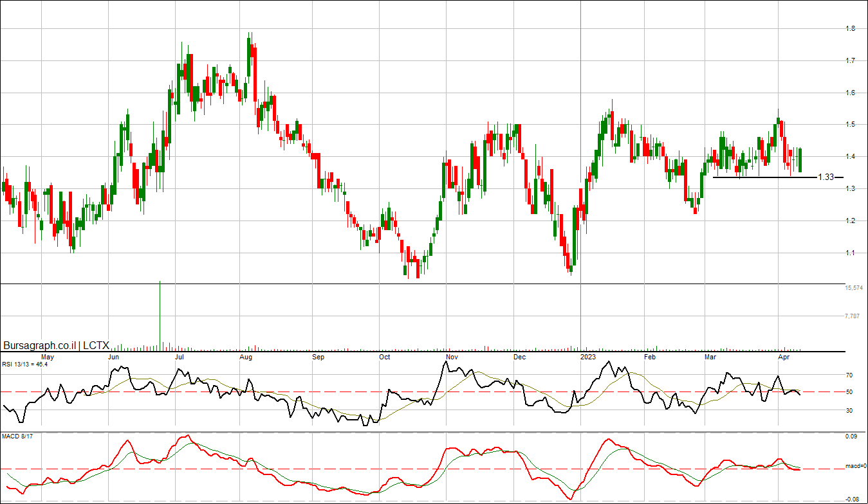Image resolution: width=868 pixels, height=504 pixels.
Task: Click the RSI 50 level label
Action: (x=849, y=392)
